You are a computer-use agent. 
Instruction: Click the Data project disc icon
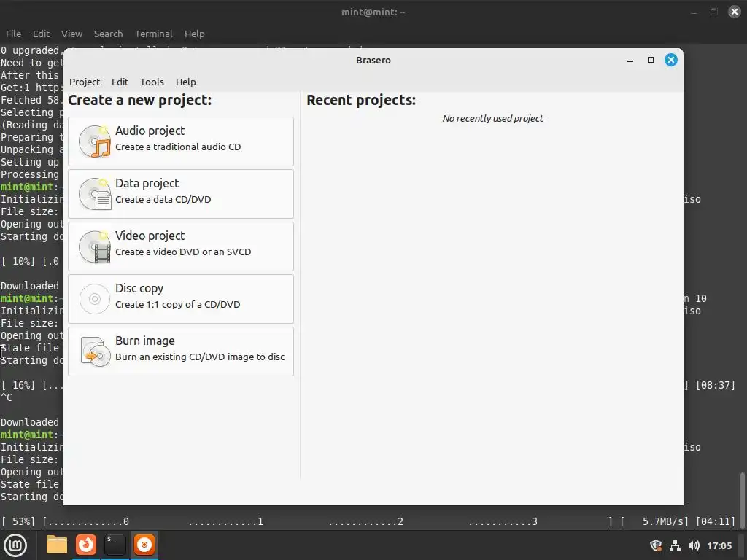pyautogui.click(x=95, y=194)
